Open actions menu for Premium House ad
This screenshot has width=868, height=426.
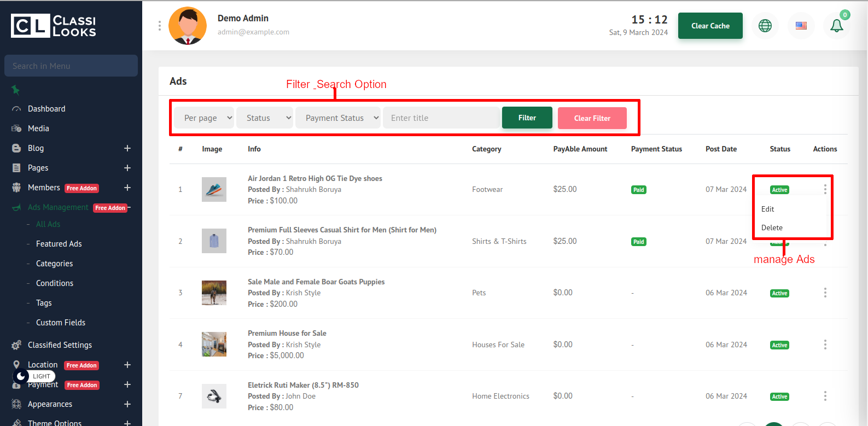(x=825, y=345)
